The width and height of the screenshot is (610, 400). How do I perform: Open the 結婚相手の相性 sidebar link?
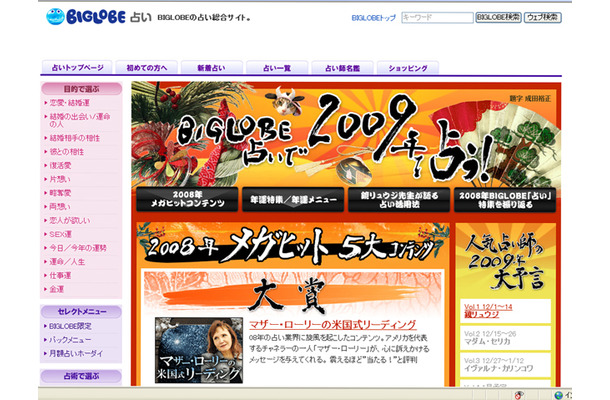[x=74, y=138]
